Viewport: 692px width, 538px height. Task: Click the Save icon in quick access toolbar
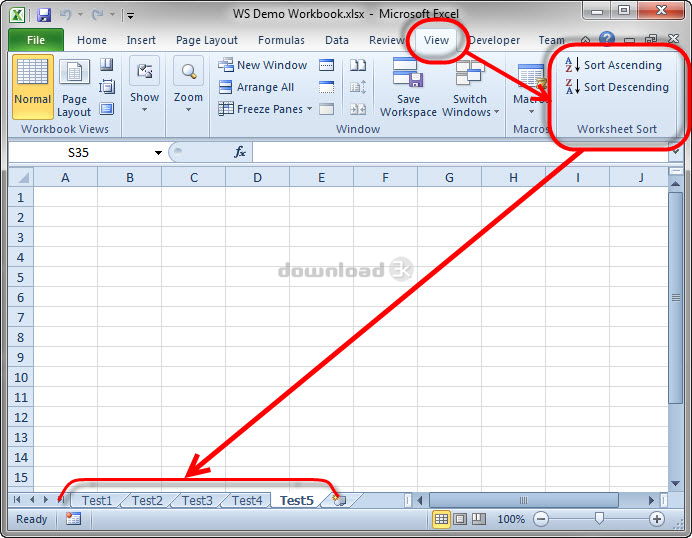click(44, 15)
